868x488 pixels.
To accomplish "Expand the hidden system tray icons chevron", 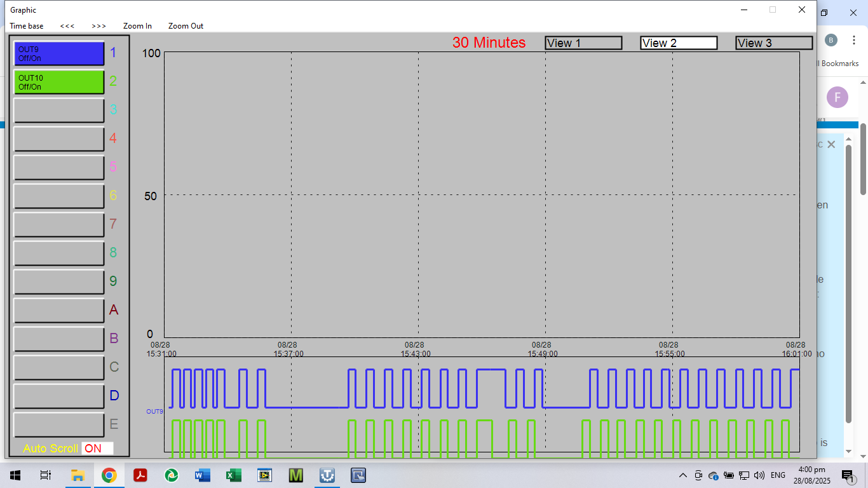I will [x=683, y=475].
